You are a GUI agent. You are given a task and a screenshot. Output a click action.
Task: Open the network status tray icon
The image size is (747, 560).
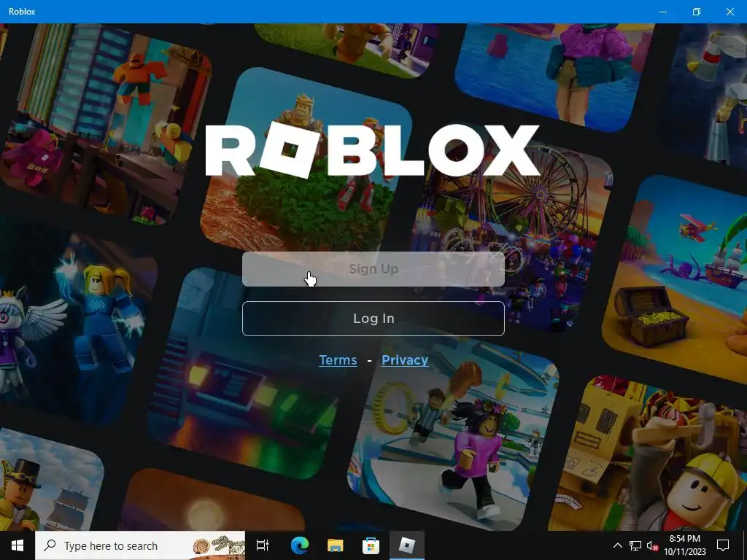point(635,545)
